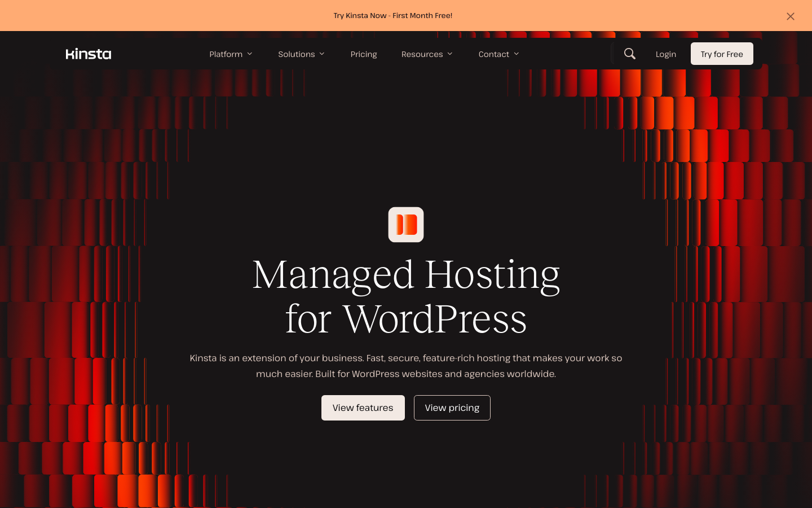The height and width of the screenshot is (508, 812).
Task: Dismiss the promo banner with the X
Action: coord(790,16)
